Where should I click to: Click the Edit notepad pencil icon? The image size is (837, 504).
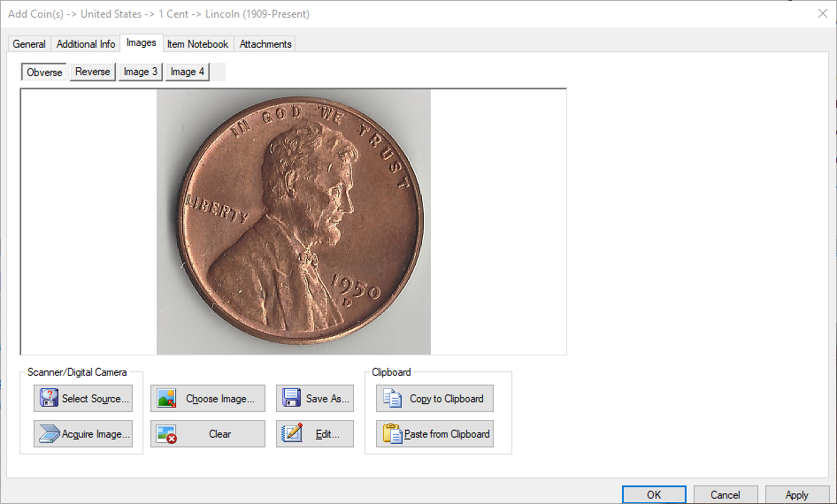coord(292,433)
